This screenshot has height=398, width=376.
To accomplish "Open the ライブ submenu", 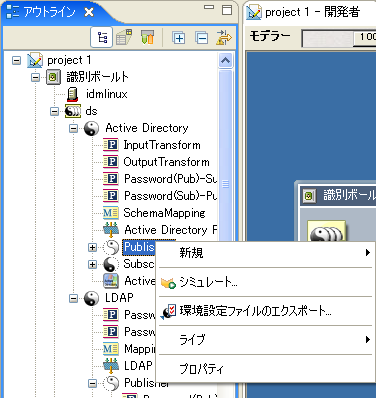I will click(265, 340).
